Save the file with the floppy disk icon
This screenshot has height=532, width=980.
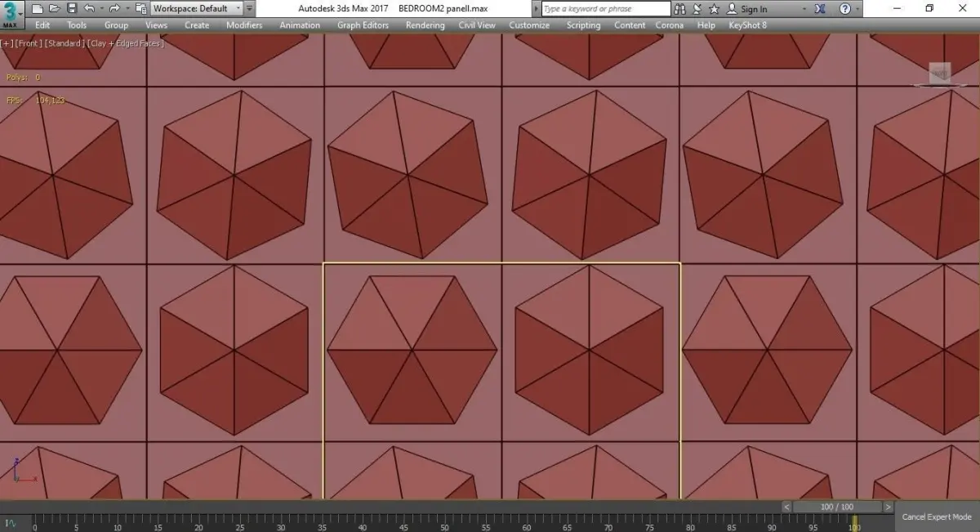[x=72, y=8]
